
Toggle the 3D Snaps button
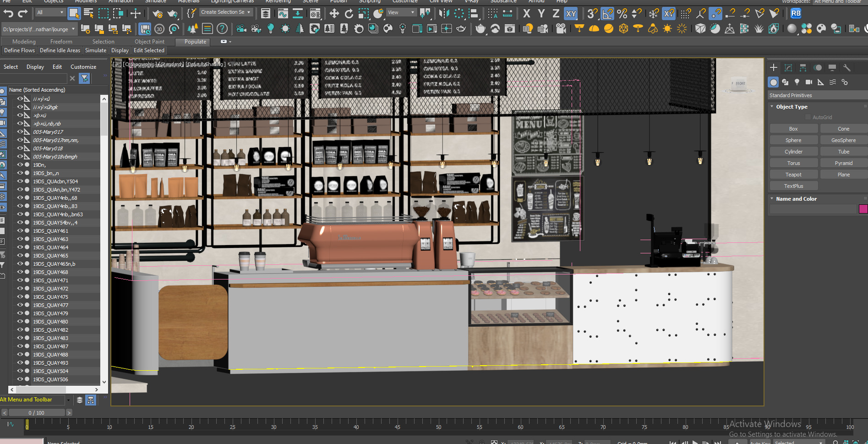point(592,13)
